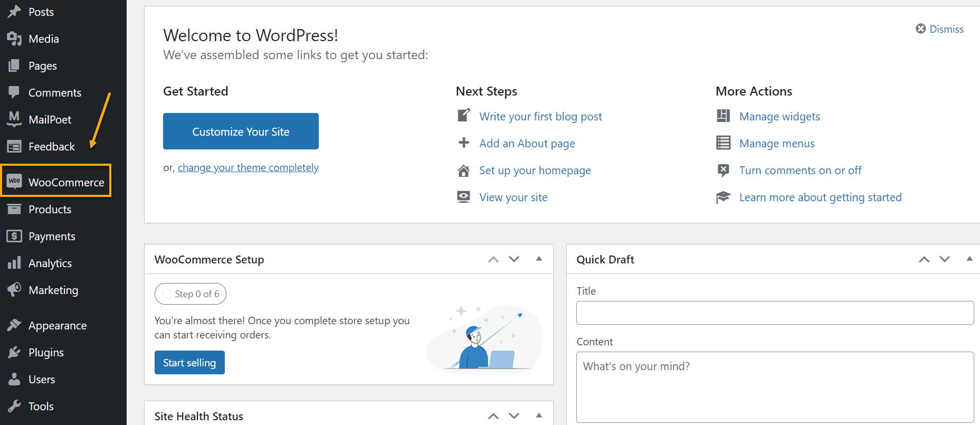
Task: Open View your site link
Action: point(513,197)
